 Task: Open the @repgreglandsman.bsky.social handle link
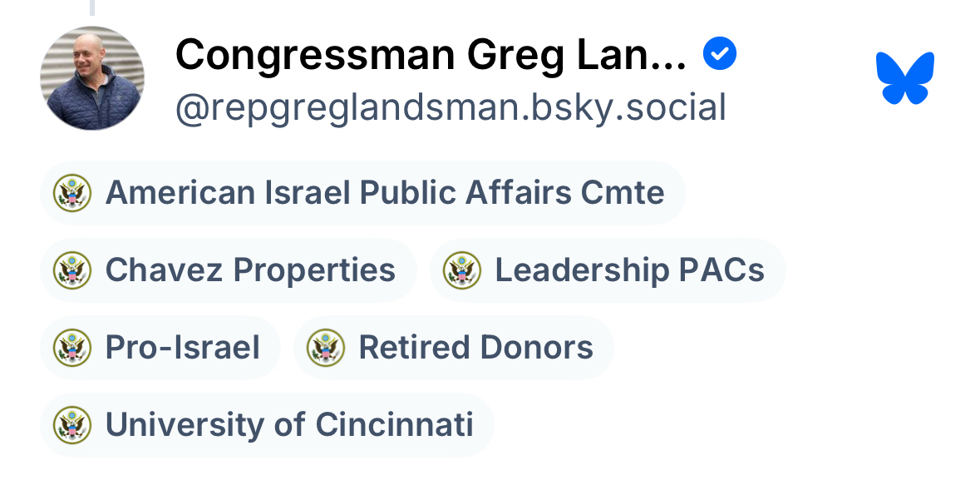click(451, 108)
